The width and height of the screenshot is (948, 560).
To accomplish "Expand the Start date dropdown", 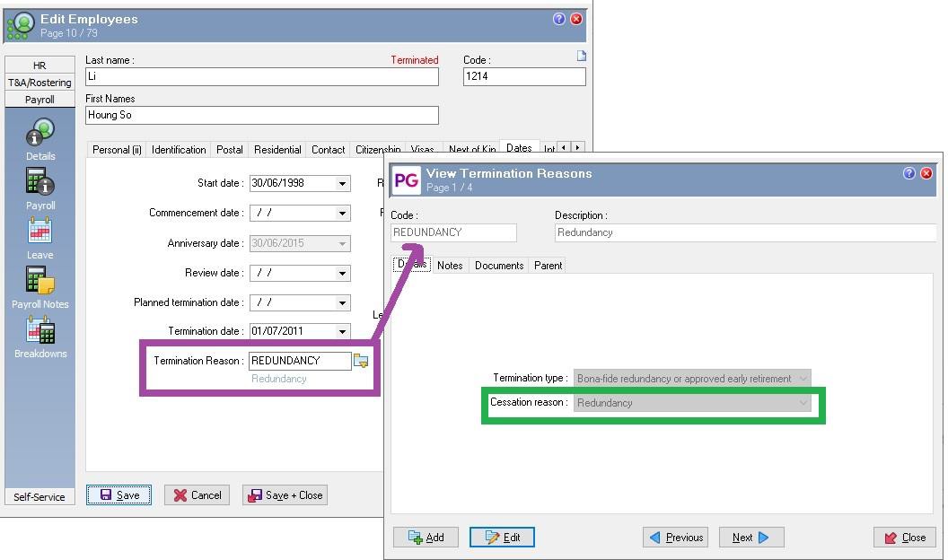I will click(x=342, y=184).
